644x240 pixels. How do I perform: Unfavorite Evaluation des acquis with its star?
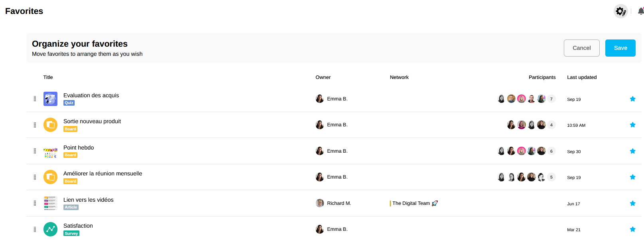pos(632,99)
